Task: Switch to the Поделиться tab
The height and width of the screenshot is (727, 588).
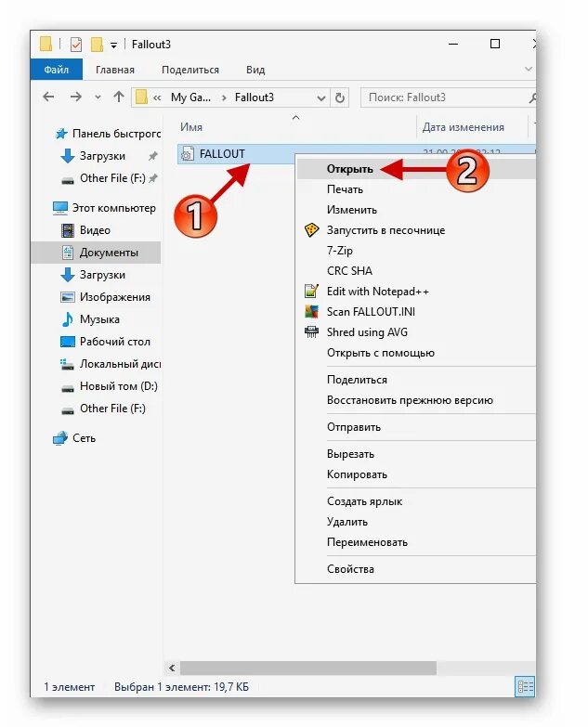Action: (190, 70)
